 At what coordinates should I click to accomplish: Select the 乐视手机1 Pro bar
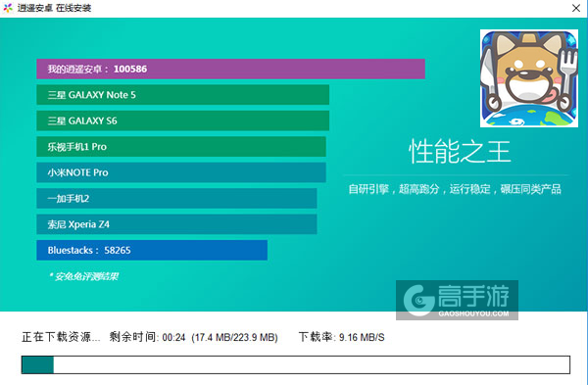coord(181,147)
